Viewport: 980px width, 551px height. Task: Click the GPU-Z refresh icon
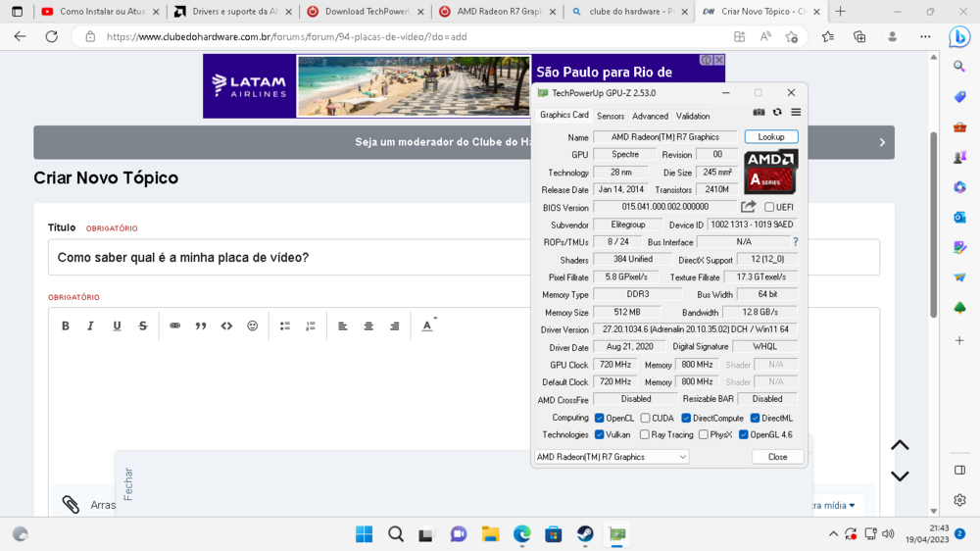click(x=777, y=113)
